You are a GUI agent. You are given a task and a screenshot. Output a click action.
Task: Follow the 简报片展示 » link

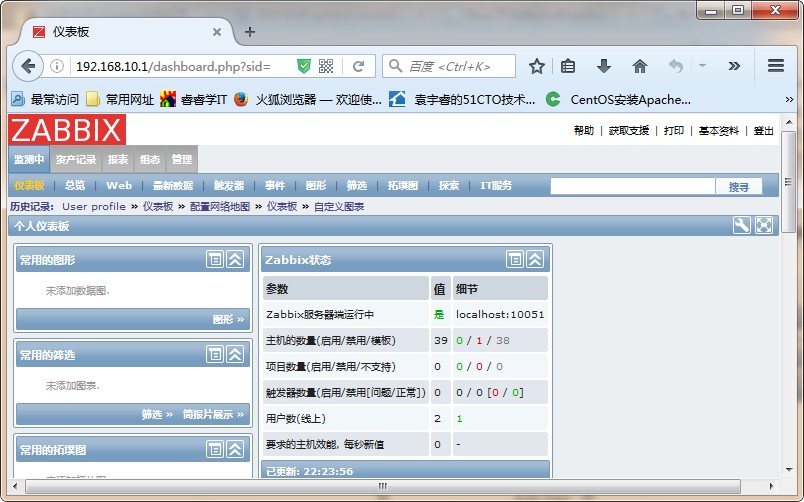213,414
